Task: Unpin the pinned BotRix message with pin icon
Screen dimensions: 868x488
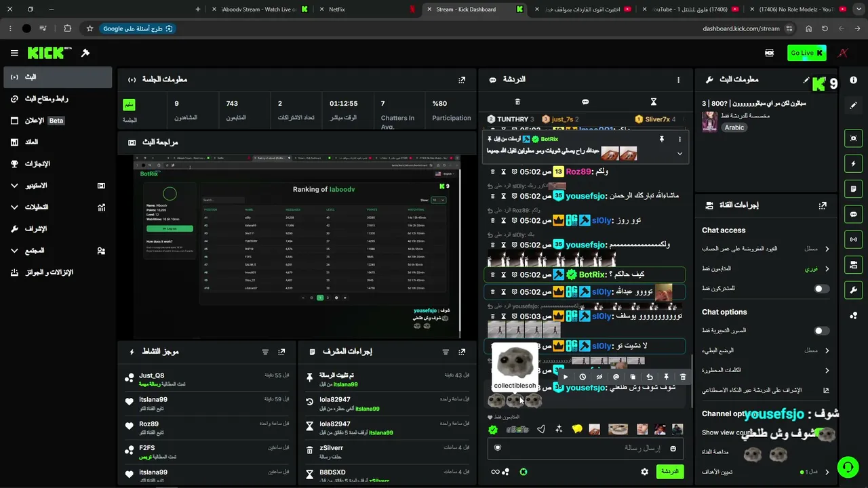Action: pyautogui.click(x=661, y=139)
